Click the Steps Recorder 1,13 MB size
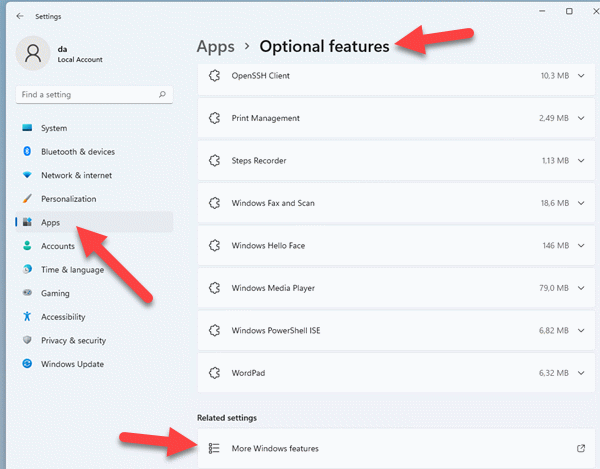600x469 pixels. pyautogui.click(x=555, y=161)
